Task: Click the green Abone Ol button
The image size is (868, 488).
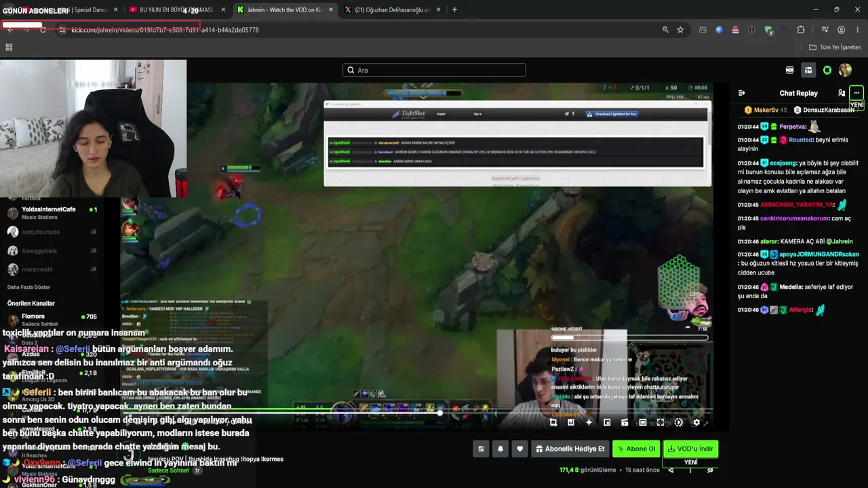Action: point(636,449)
